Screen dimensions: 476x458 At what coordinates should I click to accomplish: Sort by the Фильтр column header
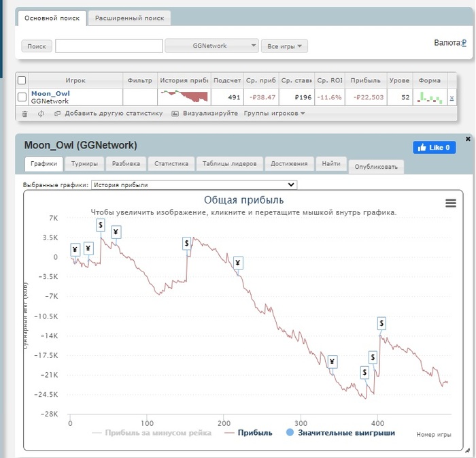point(139,80)
